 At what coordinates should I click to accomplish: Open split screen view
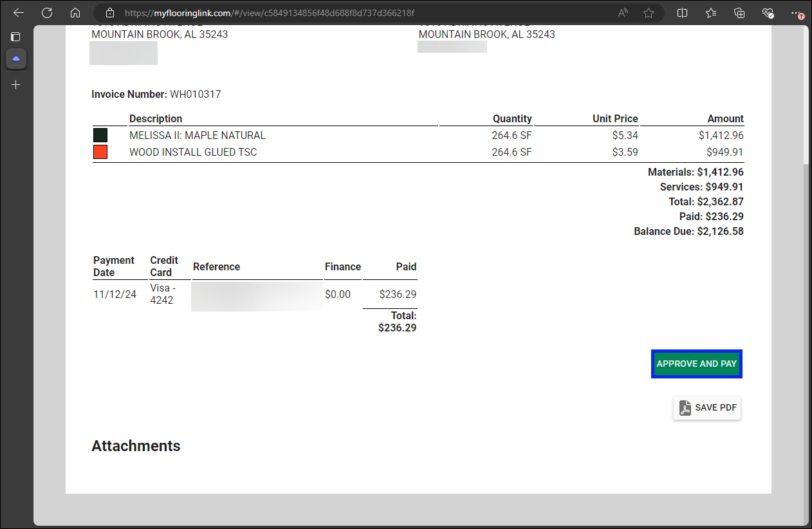[683, 13]
